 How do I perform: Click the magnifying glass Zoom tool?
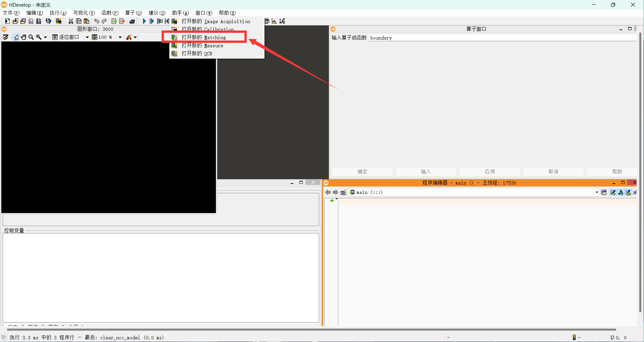coord(31,37)
